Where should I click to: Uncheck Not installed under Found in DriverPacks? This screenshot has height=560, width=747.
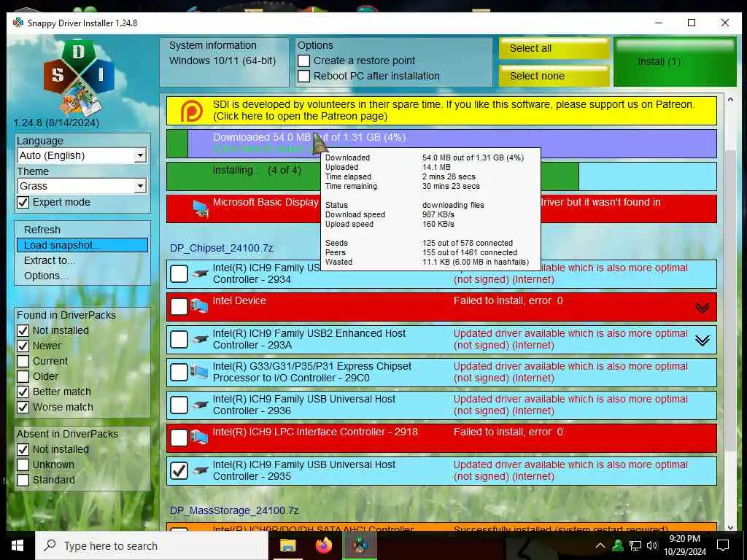coord(23,330)
